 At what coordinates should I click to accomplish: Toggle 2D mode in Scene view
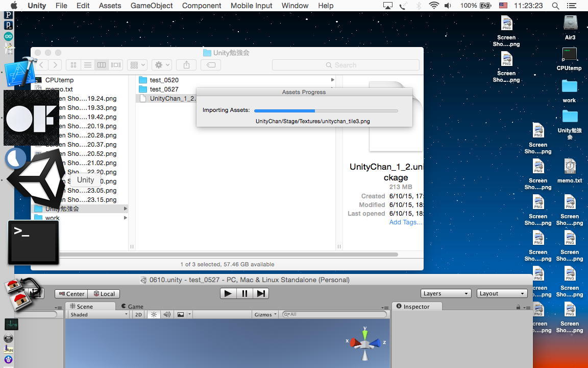138,315
